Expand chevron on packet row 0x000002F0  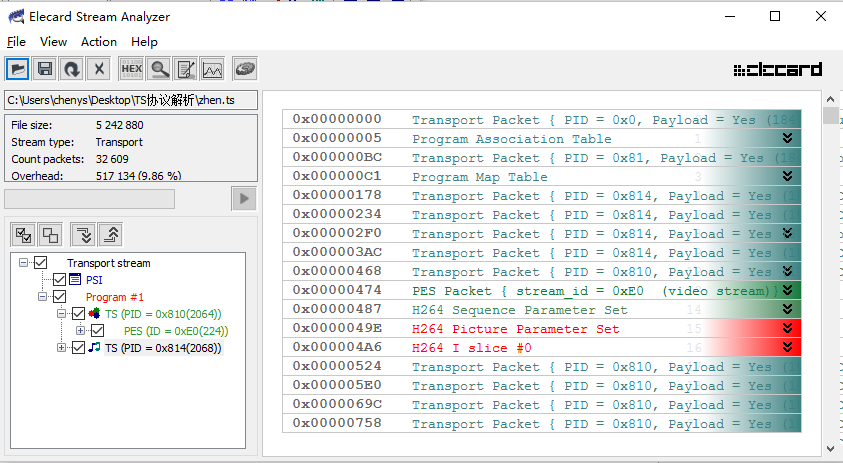(x=788, y=233)
